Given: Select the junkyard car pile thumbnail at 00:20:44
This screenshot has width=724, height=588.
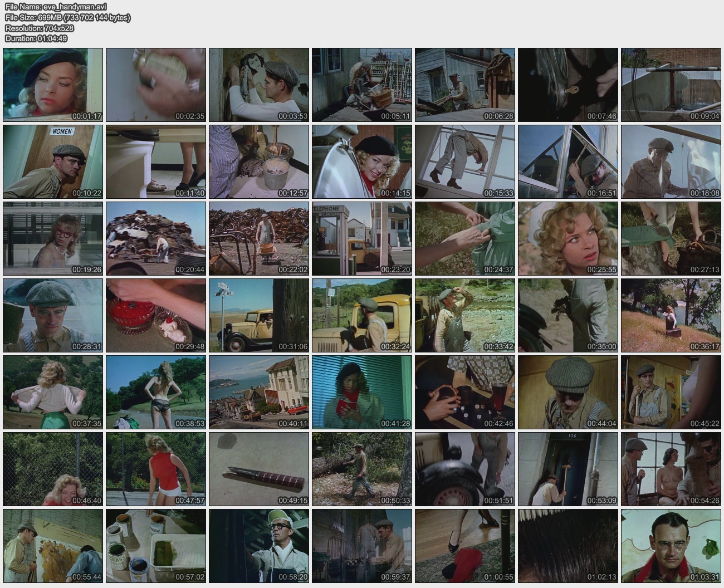Looking at the screenshot, I should [x=156, y=238].
